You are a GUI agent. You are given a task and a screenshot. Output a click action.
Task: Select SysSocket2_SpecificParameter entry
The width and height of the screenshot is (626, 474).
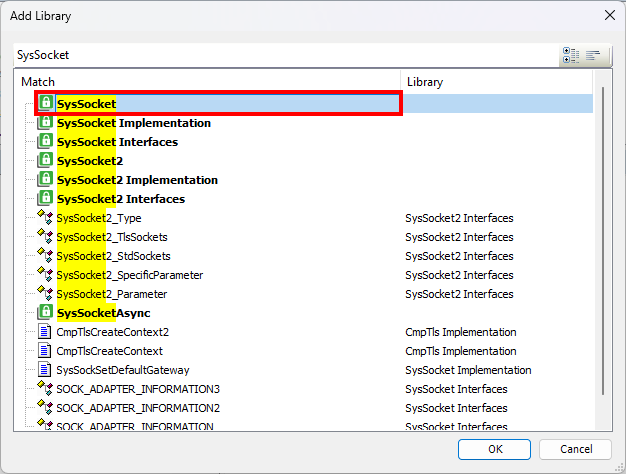pos(130,275)
